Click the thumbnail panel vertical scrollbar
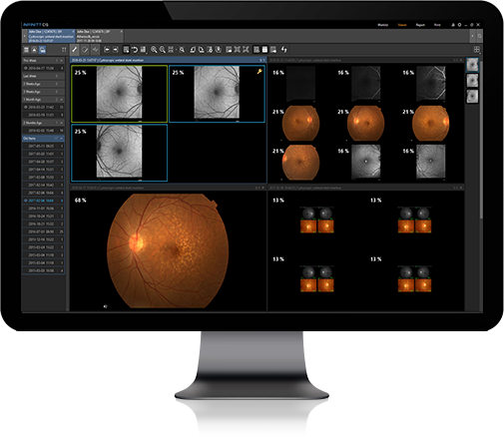 point(481,140)
